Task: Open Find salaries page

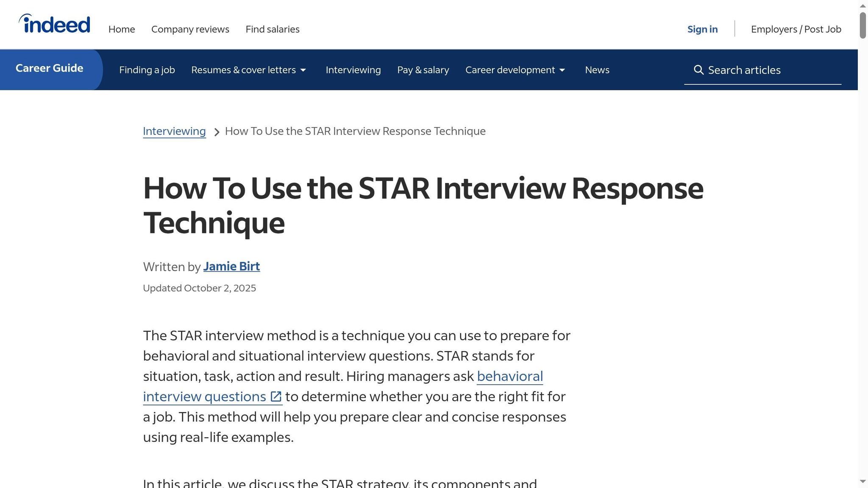Action: (273, 29)
